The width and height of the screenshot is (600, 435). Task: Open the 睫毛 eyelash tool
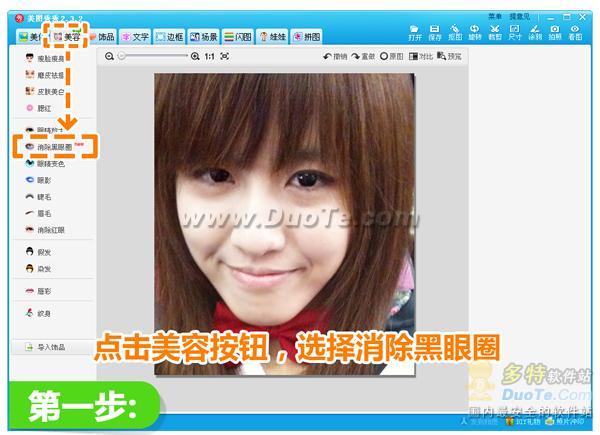38,197
